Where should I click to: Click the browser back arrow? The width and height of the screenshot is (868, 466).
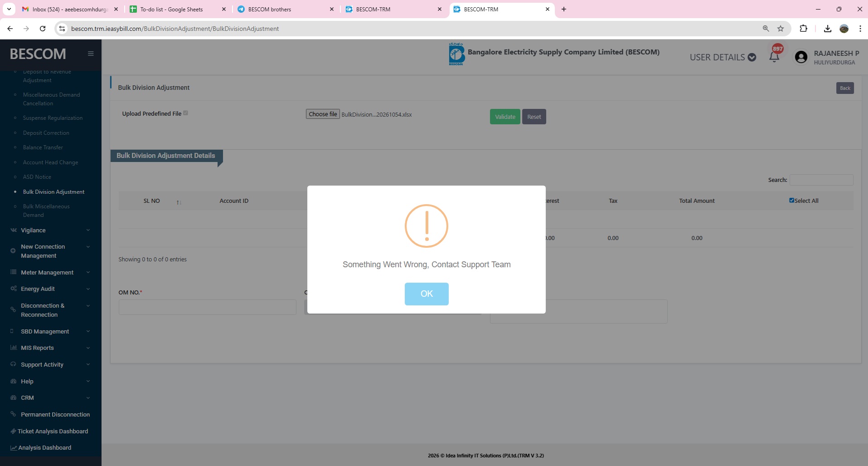pyautogui.click(x=10, y=29)
